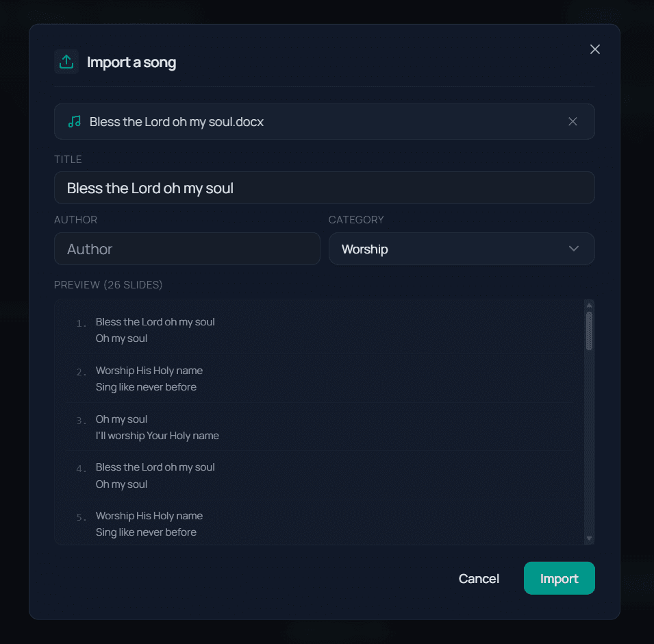This screenshot has width=654, height=644.
Task: Close the Import a song dialog
Action: tap(594, 49)
